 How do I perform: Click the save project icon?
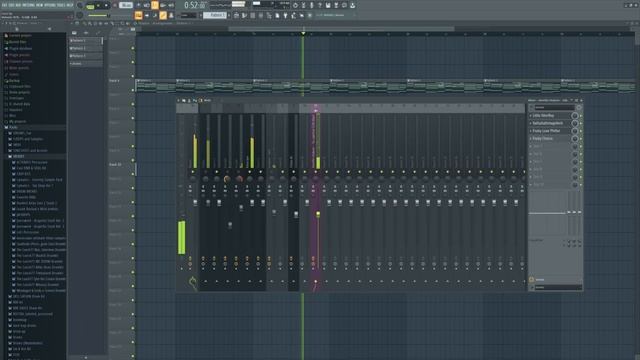click(328, 5)
